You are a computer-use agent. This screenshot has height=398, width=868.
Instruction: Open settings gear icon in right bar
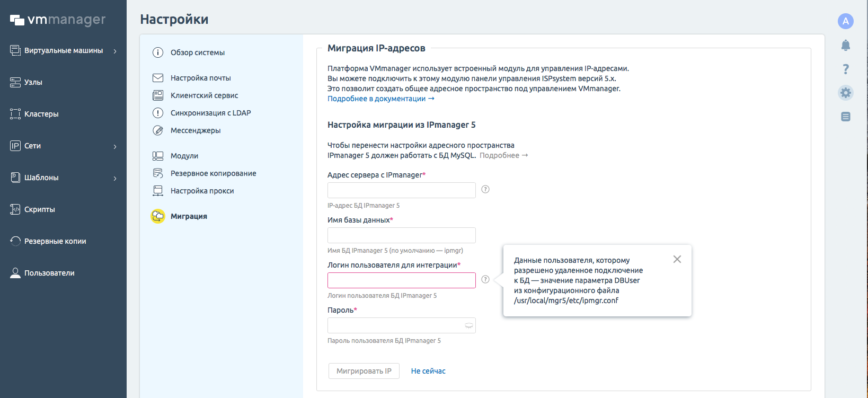[846, 93]
